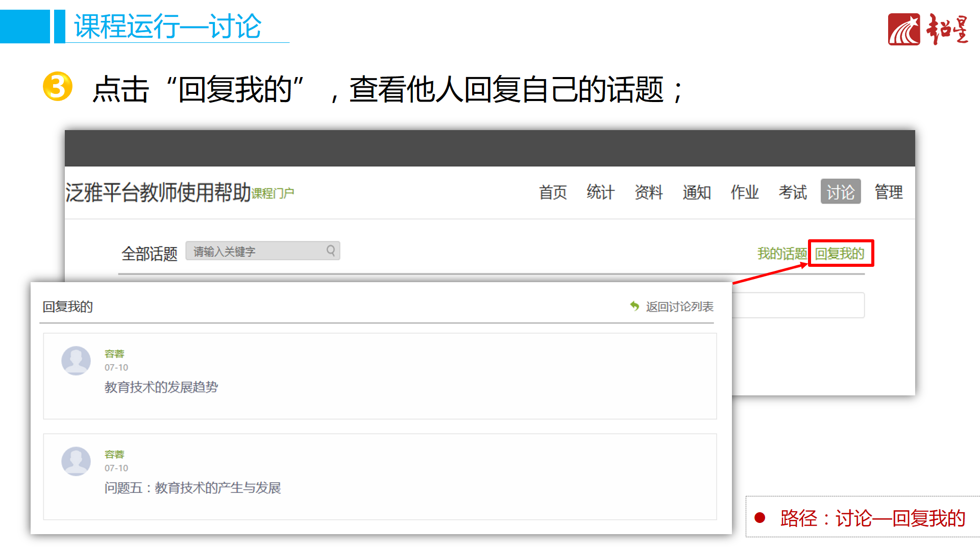Click 返回讨论列表 link
Viewport: 980px width, 551px height.
point(679,307)
